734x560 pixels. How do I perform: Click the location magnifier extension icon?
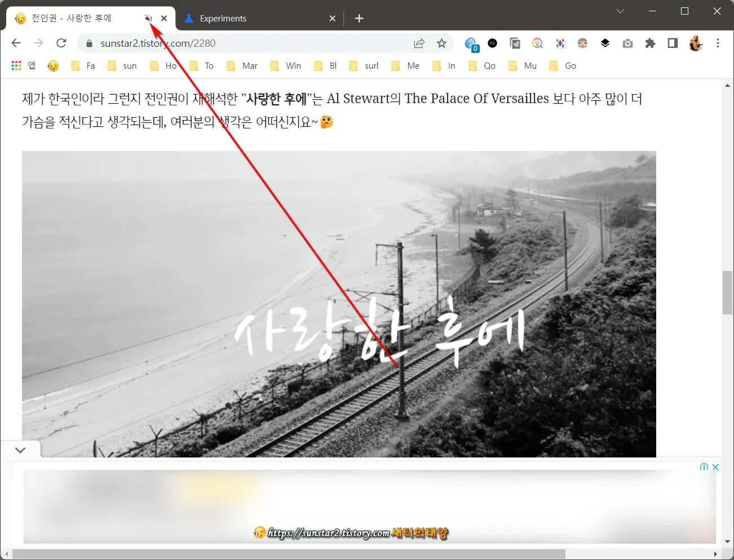tap(537, 43)
